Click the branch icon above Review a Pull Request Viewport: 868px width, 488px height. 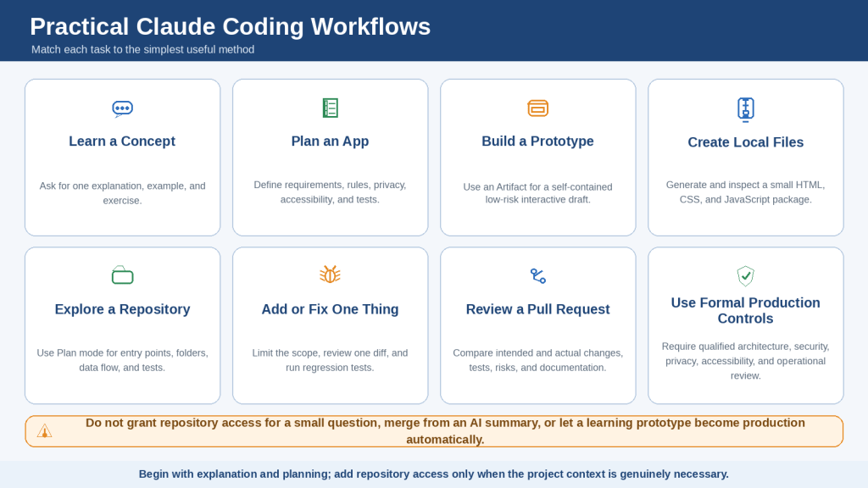tap(537, 275)
